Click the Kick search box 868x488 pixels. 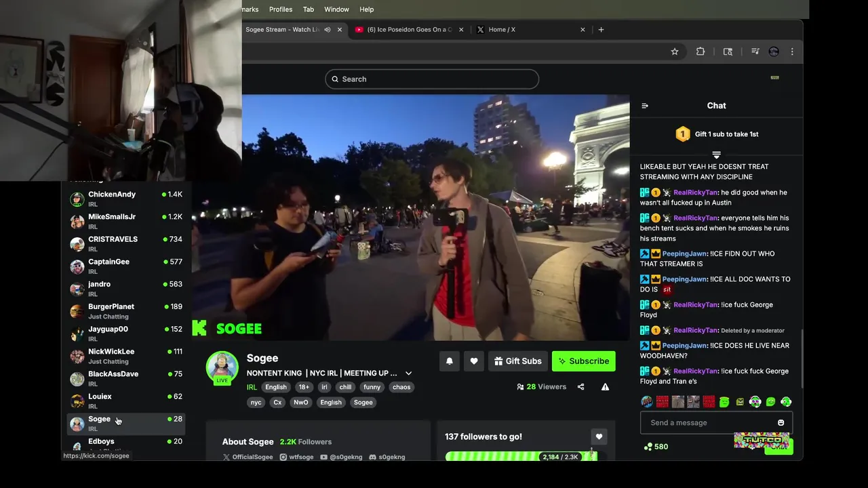tap(432, 79)
